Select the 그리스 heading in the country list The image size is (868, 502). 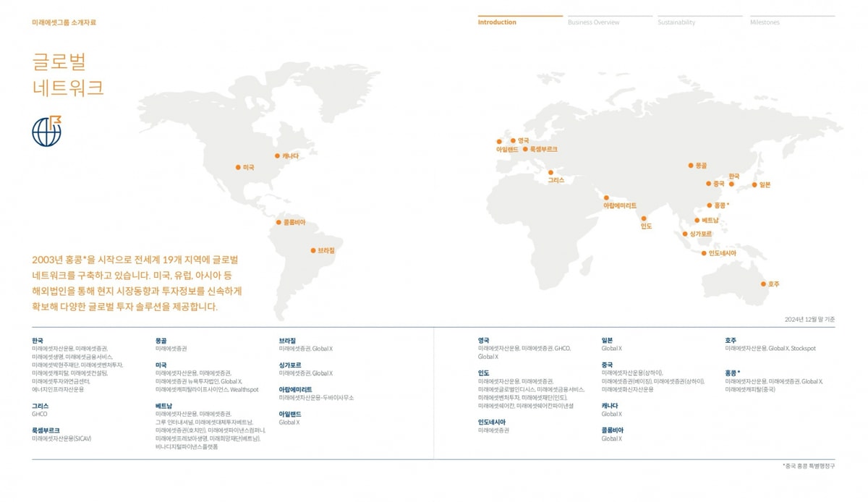pyautogui.click(x=41, y=406)
